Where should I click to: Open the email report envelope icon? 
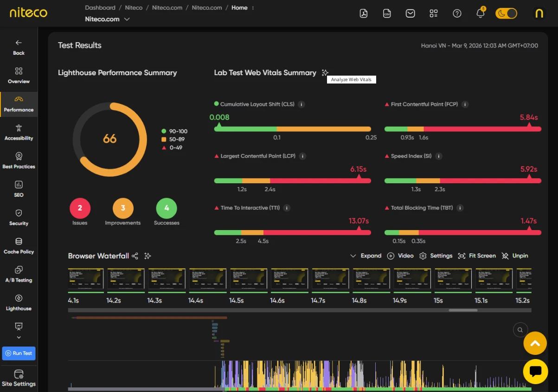pyautogui.click(x=410, y=13)
